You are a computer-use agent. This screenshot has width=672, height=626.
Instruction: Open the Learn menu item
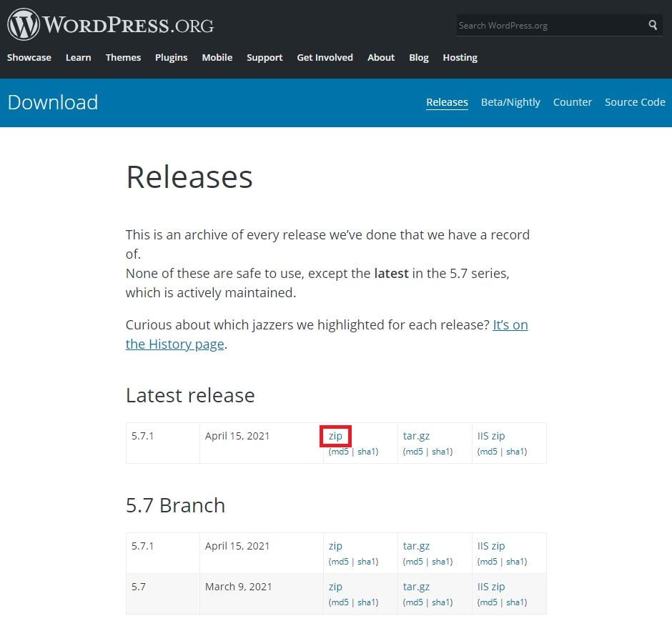pos(79,57)
